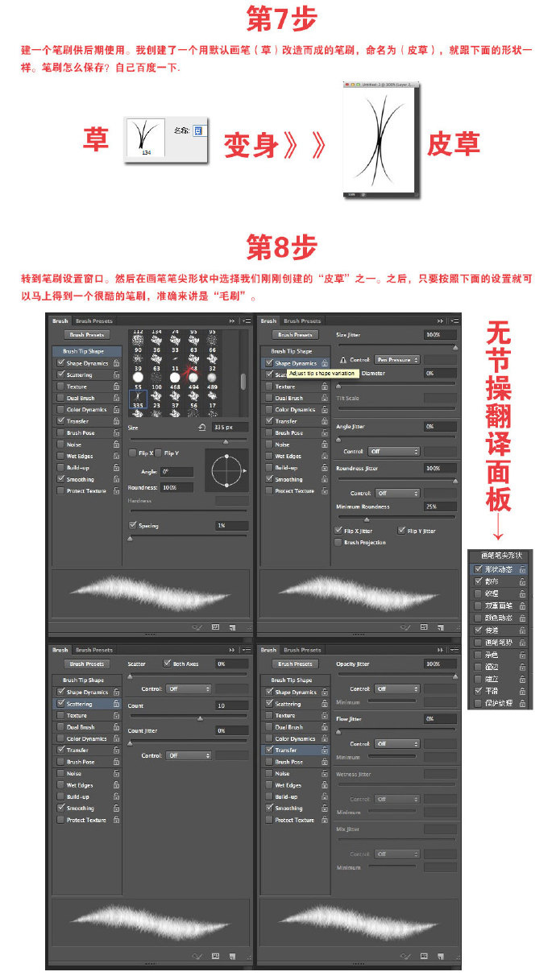
Task: Select the 画笔笔尖形状 header item
Action: pos(502,556)
